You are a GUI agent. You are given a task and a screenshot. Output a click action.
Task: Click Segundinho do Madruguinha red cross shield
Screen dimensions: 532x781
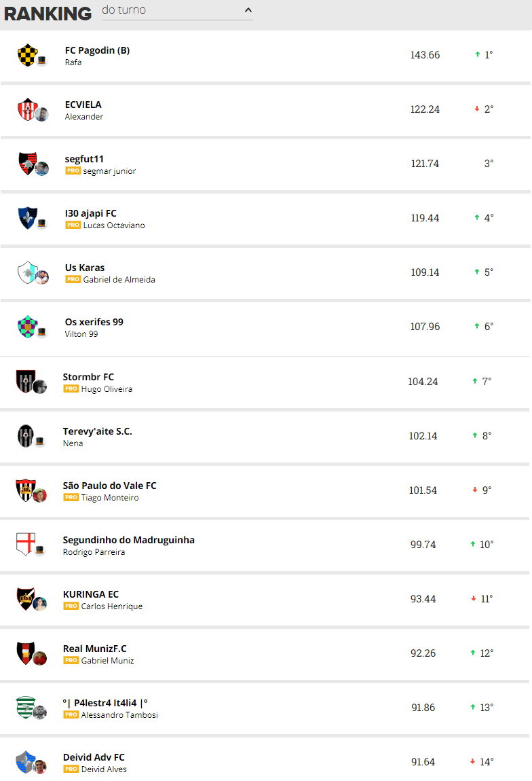pos(25,544)
